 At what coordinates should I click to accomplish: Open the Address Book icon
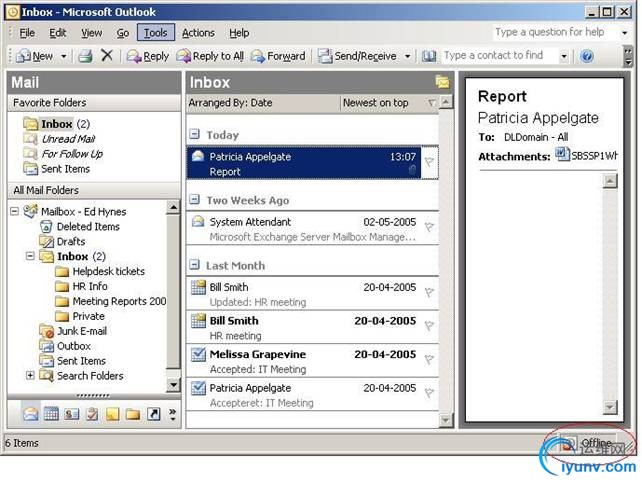(x=429, y=56)
